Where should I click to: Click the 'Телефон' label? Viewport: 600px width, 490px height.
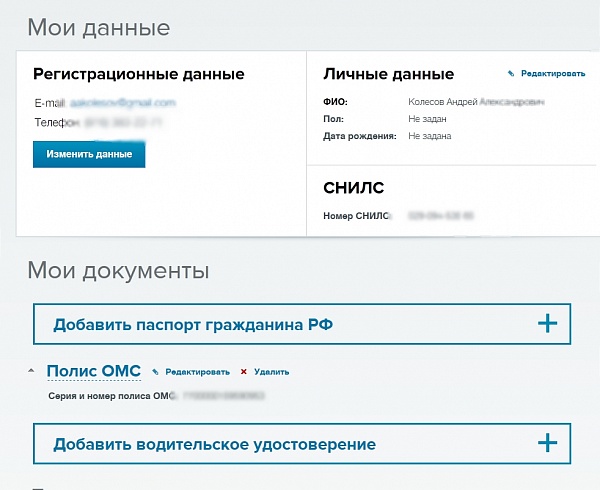(57, 122)
